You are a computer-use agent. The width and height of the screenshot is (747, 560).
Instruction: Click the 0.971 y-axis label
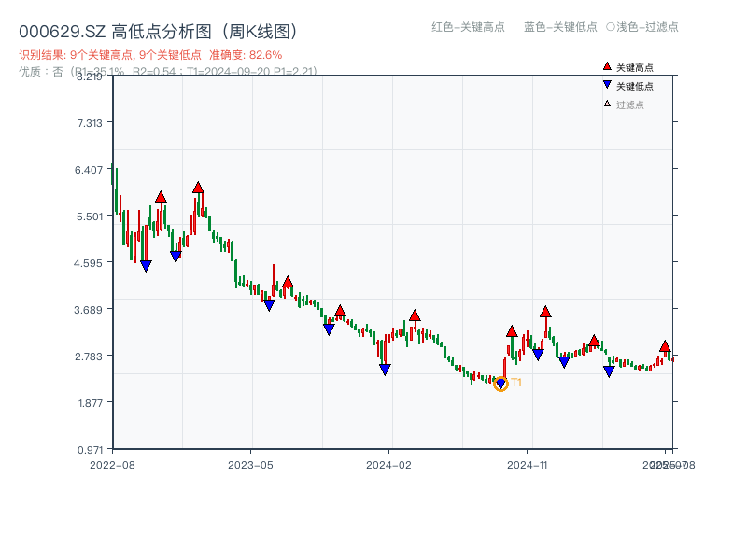pyautogui.click(x=90, y=450)
